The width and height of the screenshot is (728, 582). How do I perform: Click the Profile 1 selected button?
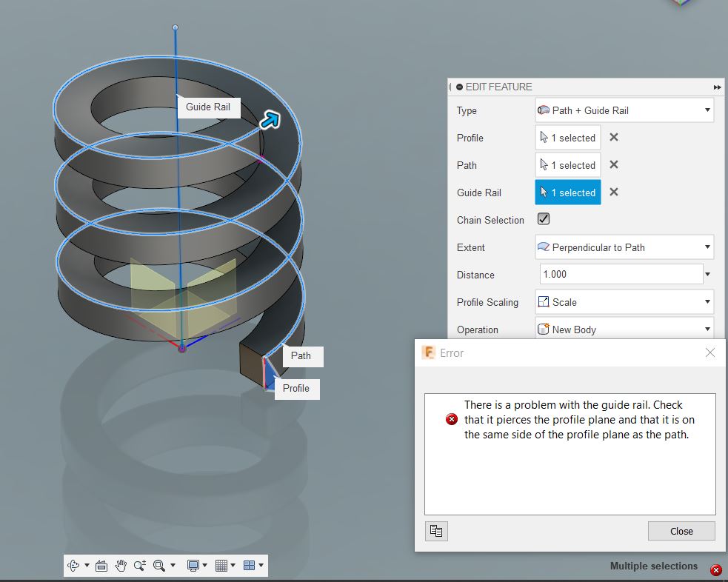pyautogui.click(x=567, y=137)
